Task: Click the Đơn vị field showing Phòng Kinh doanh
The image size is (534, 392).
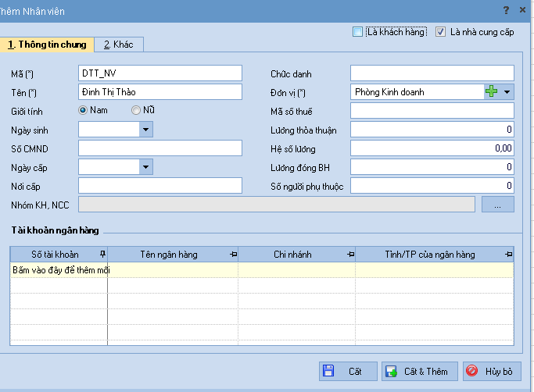Action: point(418,92)
